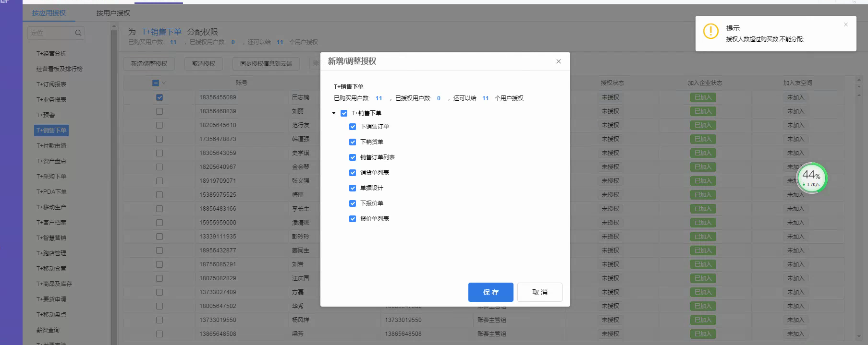This screenshot has width=868, height=345.
Task: Select 经营看板及排行榜 in sidebar
Action: 60,69
